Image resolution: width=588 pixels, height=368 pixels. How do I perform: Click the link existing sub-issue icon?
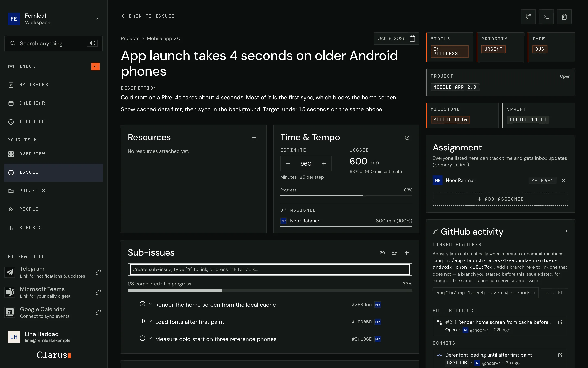point(382,253)
